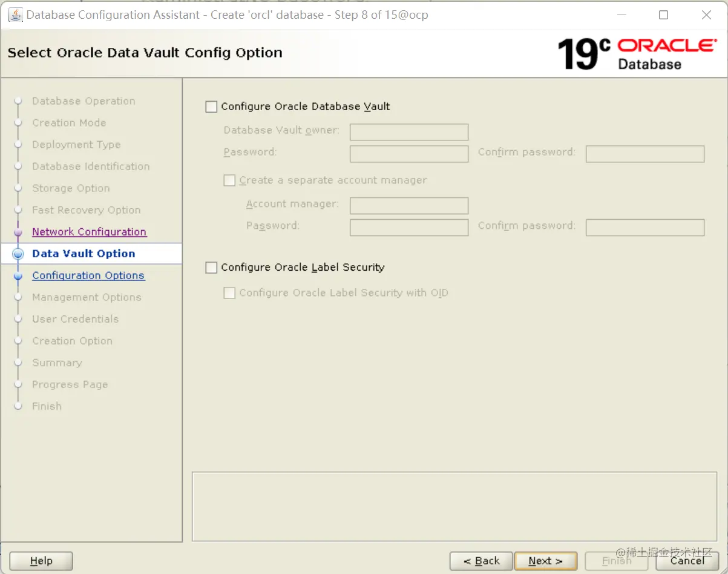
Task: Click Fast Recovery Option step text
Action: 86,210
